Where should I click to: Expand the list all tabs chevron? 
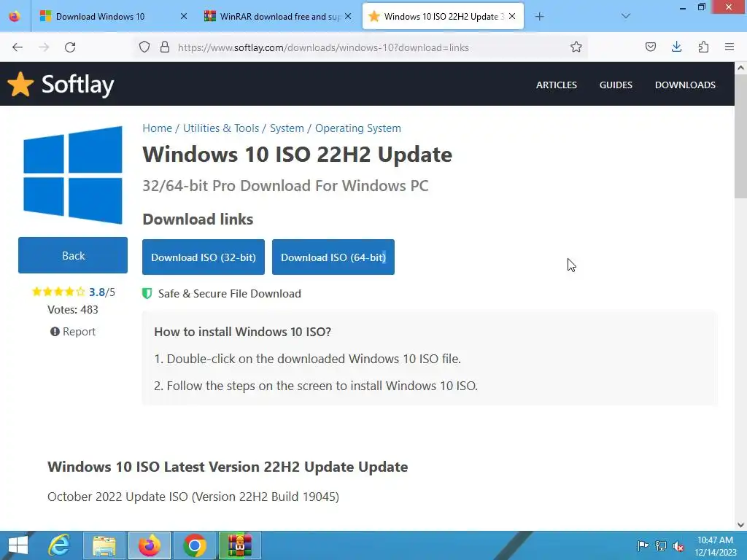tap(626, 16)
